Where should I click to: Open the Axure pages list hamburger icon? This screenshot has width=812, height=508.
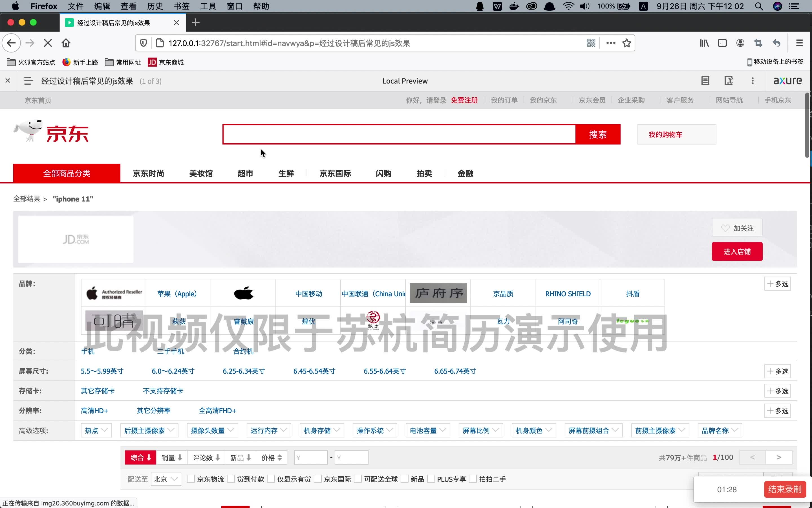pos(28,81)
